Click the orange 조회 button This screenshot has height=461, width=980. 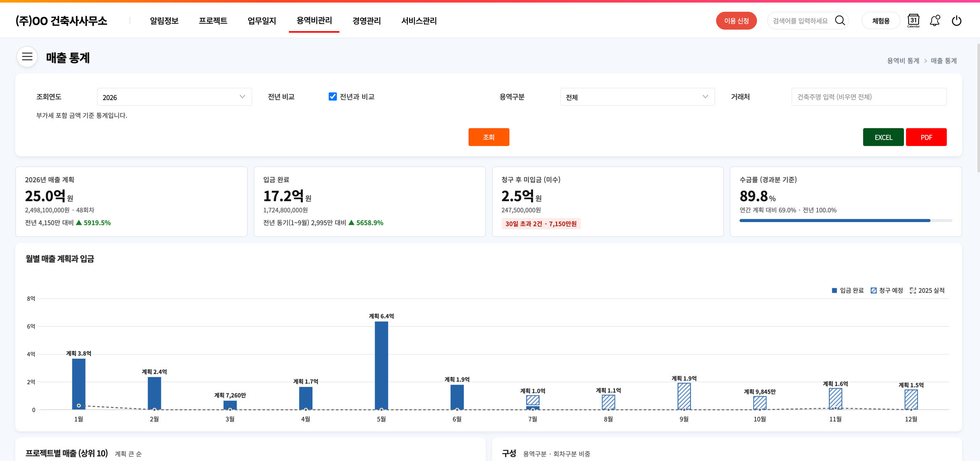coord(489,137)
